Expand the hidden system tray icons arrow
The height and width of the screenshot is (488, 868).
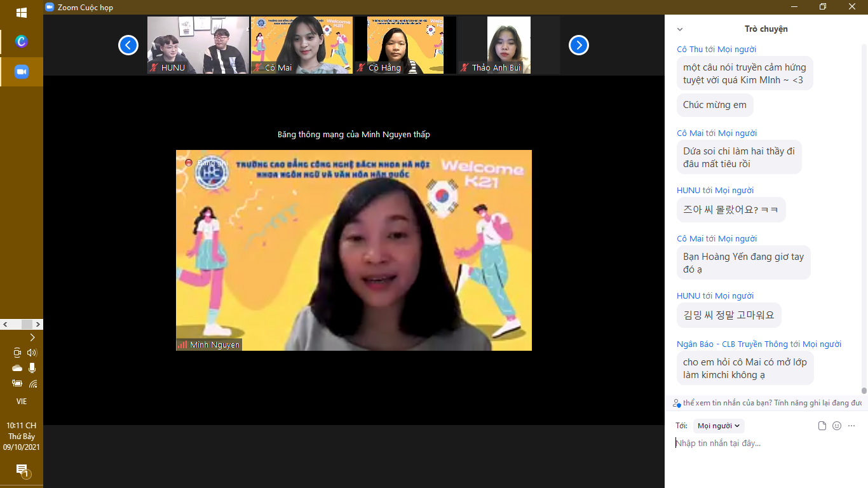[x=32, y=337]
